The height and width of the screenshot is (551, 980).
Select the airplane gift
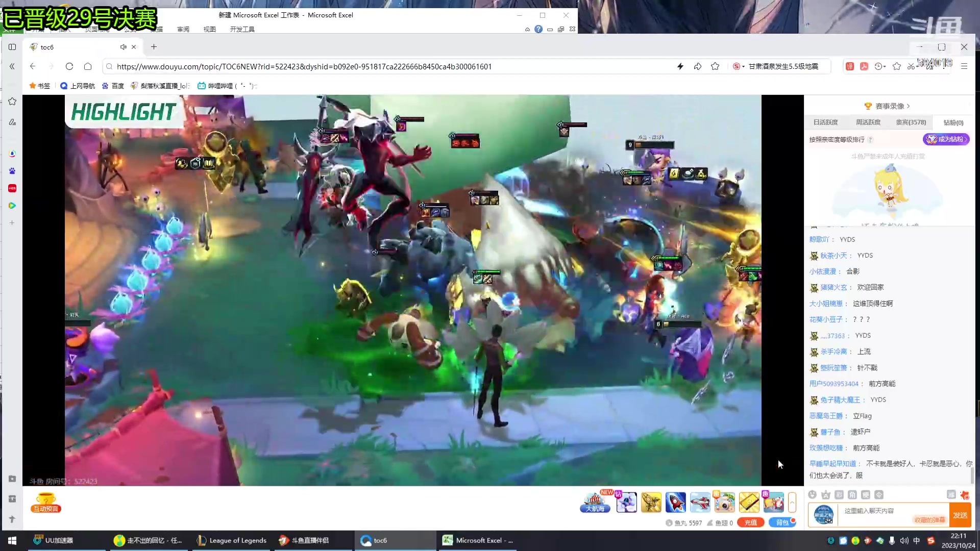click(x=700, y=502)
